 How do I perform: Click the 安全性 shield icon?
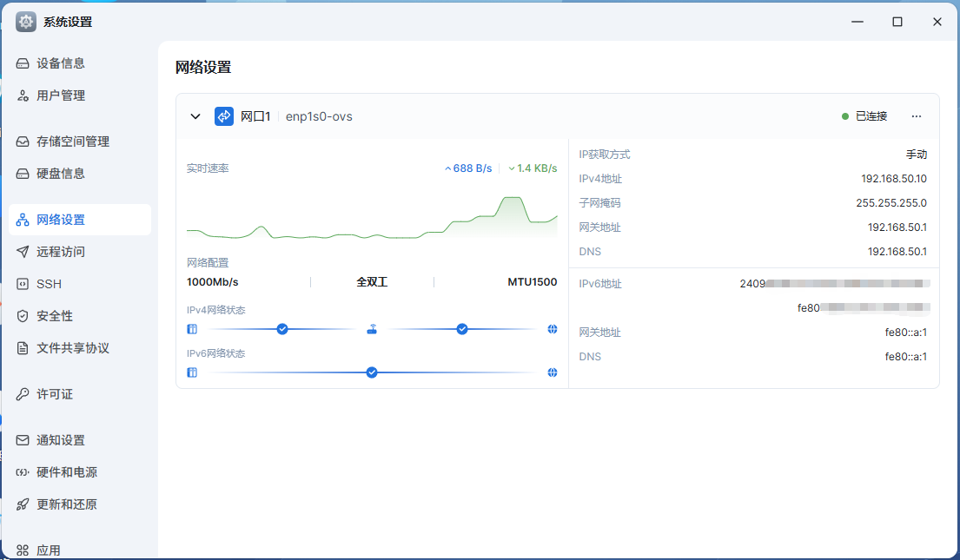coord(23,316)
